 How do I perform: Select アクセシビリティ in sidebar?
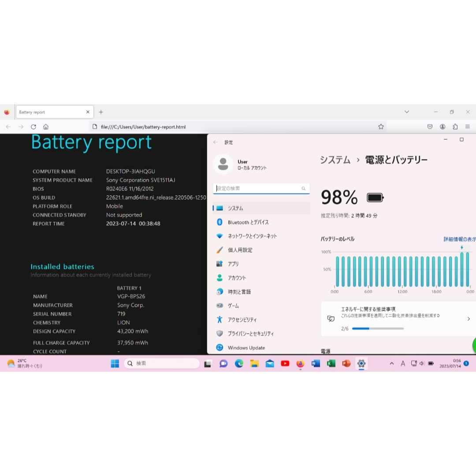click(261, 320)
